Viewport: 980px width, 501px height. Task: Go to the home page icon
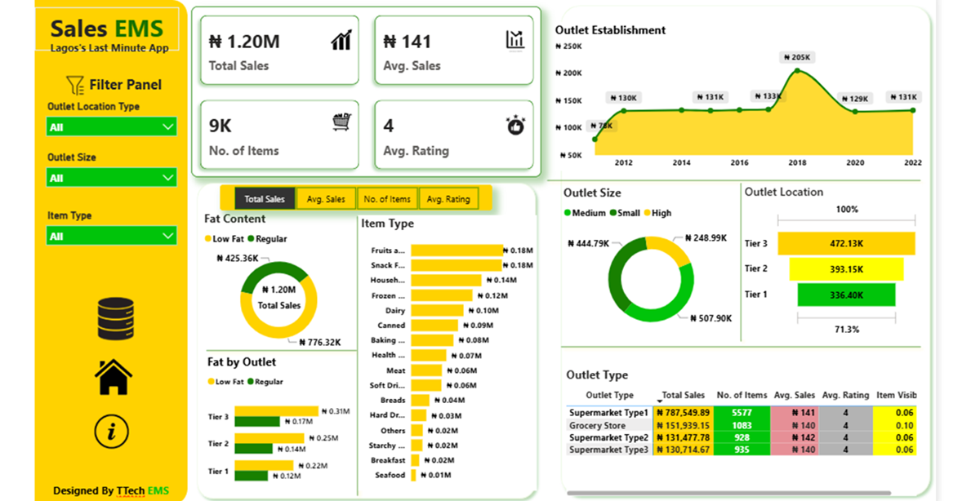[114, 377]
